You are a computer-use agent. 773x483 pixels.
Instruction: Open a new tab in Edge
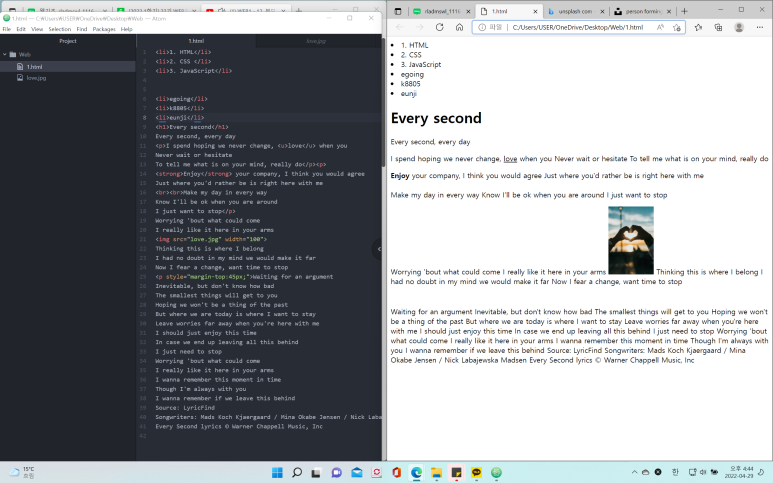[684, 11]
